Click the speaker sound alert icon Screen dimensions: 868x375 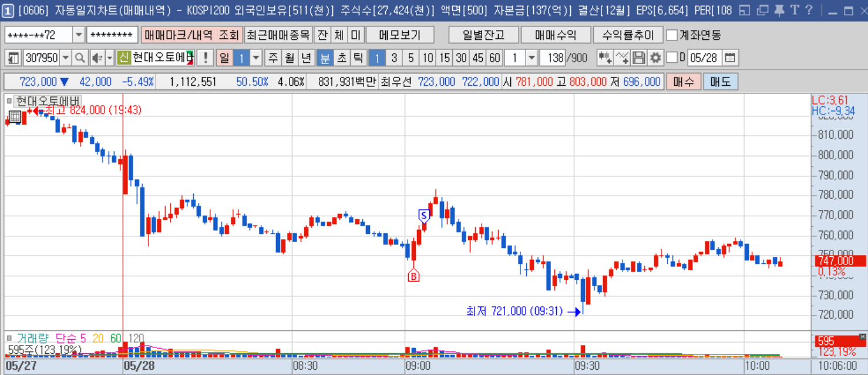pos(97,58)
